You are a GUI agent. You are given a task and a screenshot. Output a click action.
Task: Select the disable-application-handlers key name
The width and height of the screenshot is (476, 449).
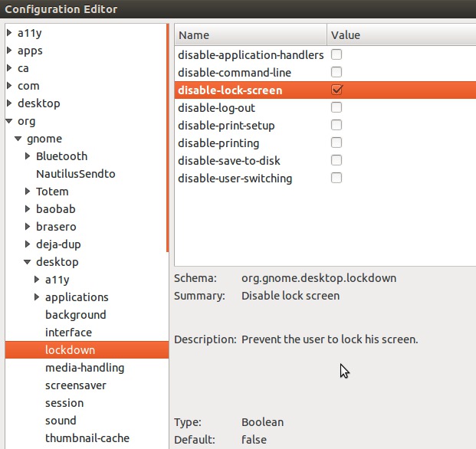pos(251,55)
